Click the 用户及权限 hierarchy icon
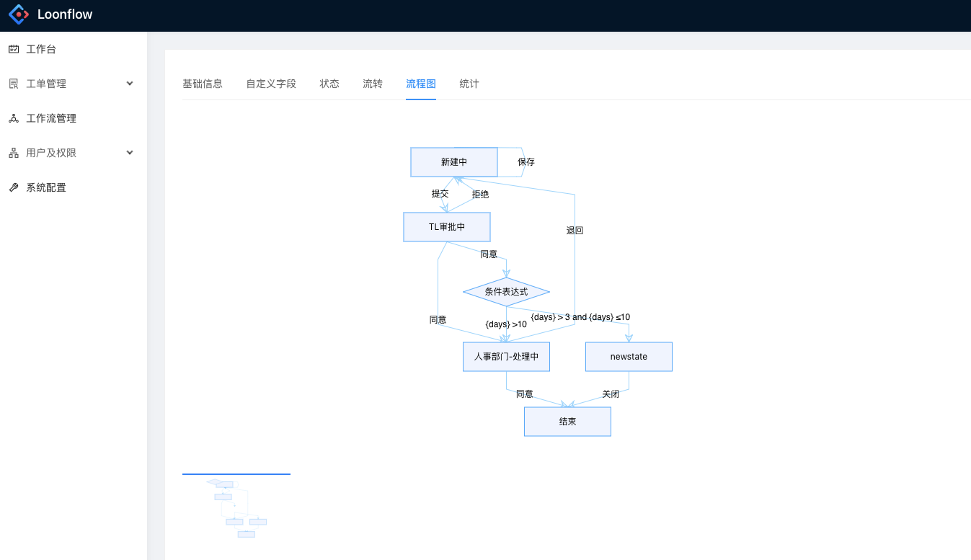 click(14, 153)
